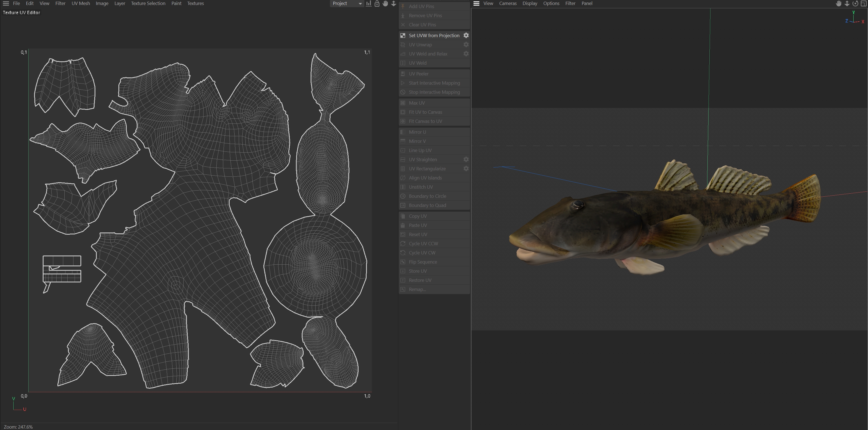Viewport: 868px width, 430px height.
Task: Open the UV editor hamburger menu
Action: pyautogui.click(x=6, y=3)
